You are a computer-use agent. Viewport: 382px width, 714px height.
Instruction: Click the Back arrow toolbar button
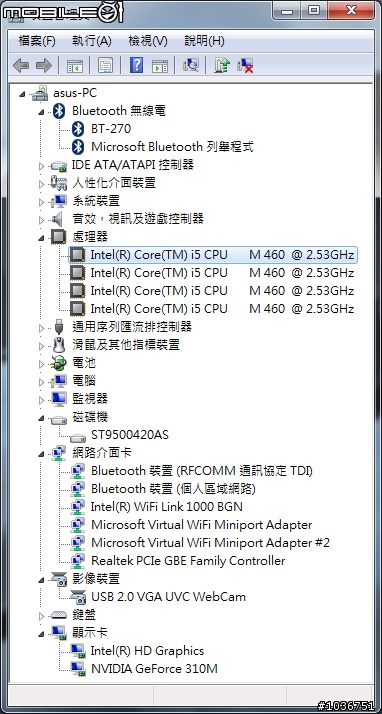(x=21, y=66)
